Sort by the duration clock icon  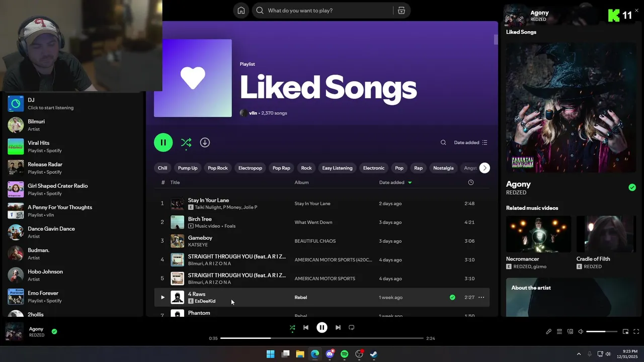click(471, 183)
